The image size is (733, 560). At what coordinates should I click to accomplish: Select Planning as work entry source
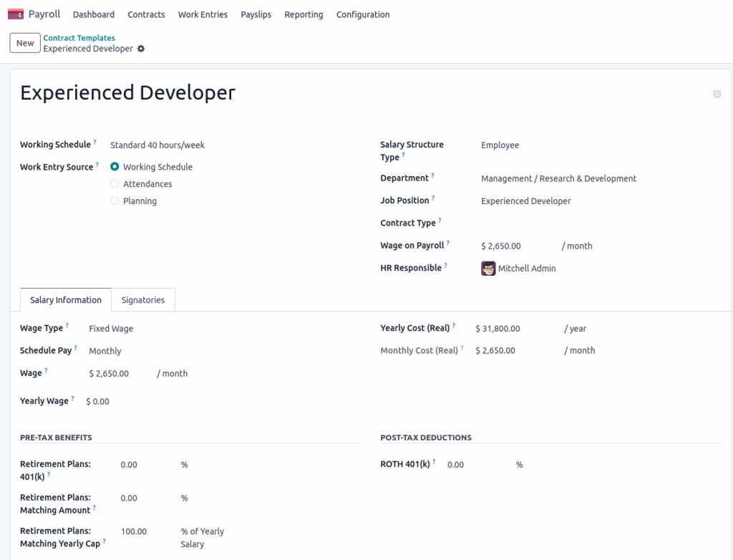pyautogui.click(x=115, y=201)
